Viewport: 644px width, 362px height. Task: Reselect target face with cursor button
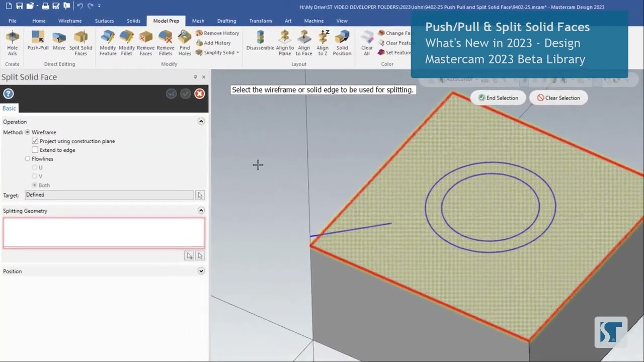pos(200,195)
